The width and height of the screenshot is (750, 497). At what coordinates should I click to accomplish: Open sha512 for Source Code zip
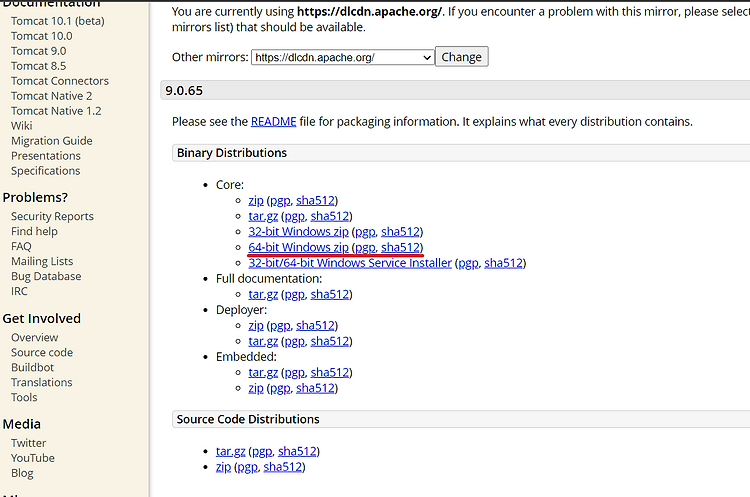coord(283,467)
